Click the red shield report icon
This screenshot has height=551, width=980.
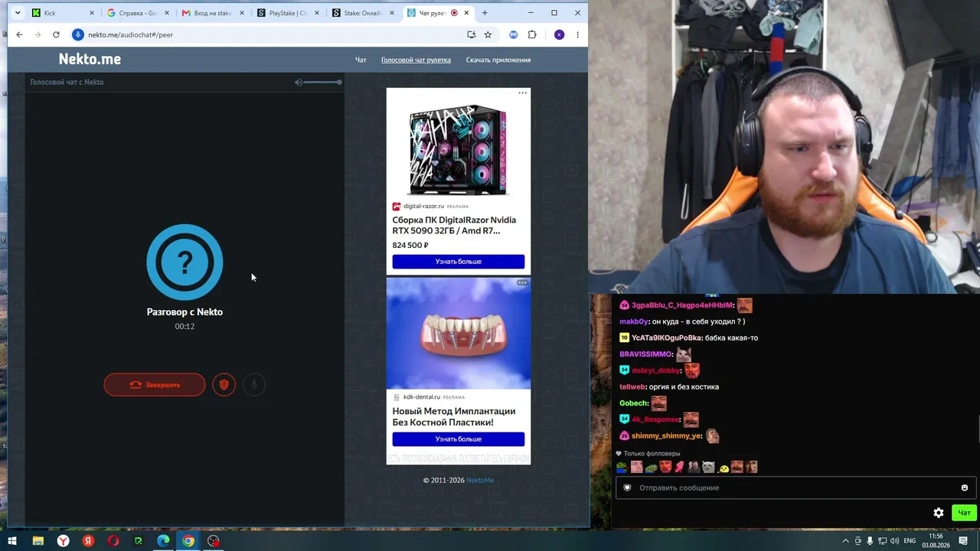pos(224,384)
